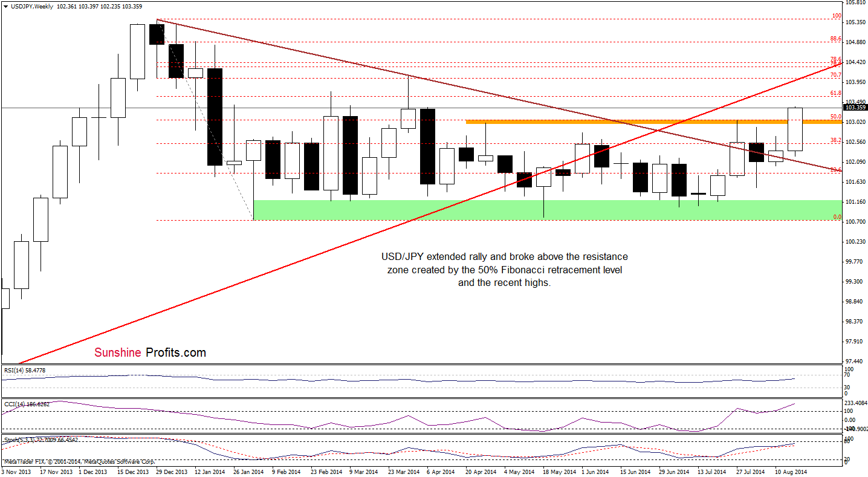Click date label 27 Jul 2014
The width and height of the screenshot is (868, 477).
point(752,472)
